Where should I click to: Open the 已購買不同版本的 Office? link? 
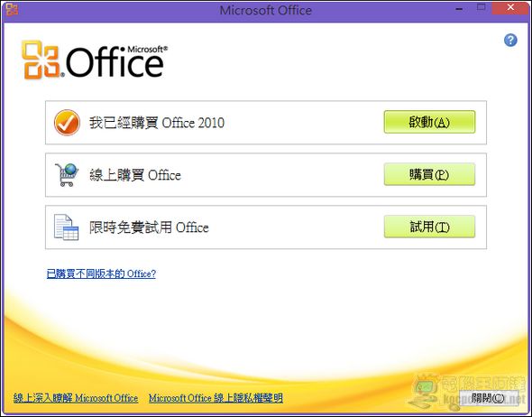click(101, 273)
